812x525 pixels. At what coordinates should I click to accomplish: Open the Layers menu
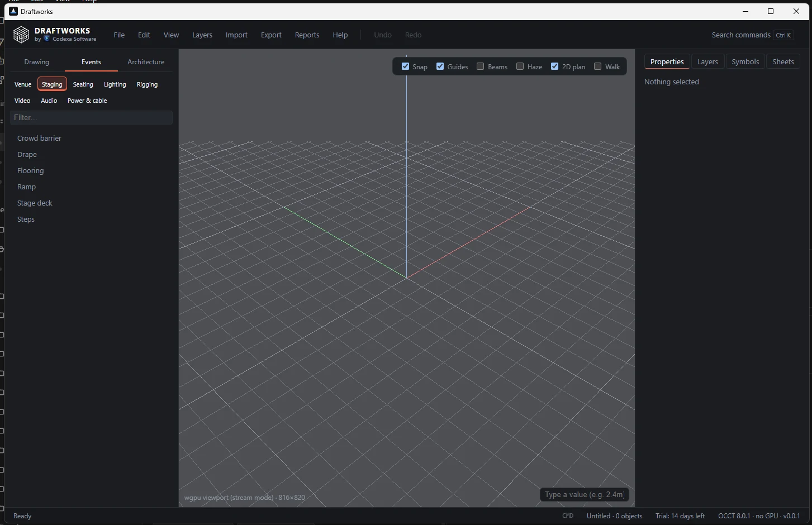[202, 35]
